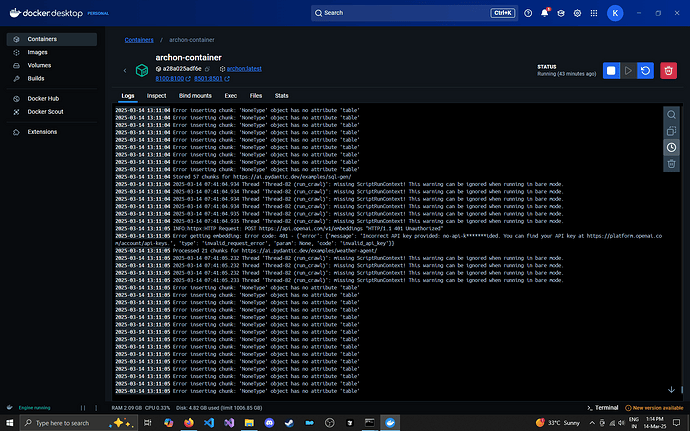Click log line 'Stored 57 chunks' for sql-gen

pos(262,177)
